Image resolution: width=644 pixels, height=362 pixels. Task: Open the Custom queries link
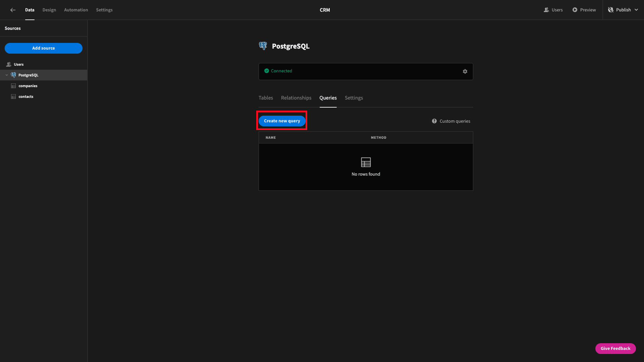point(455,121)
